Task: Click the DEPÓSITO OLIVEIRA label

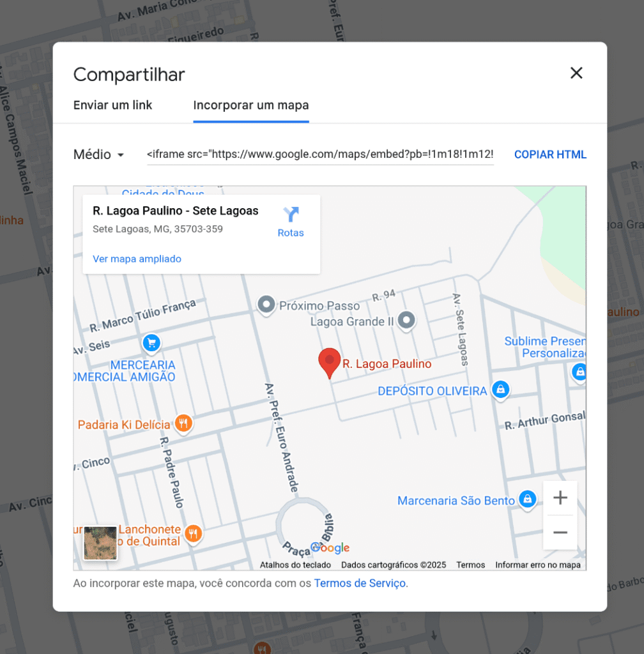Action: [432, 391]
